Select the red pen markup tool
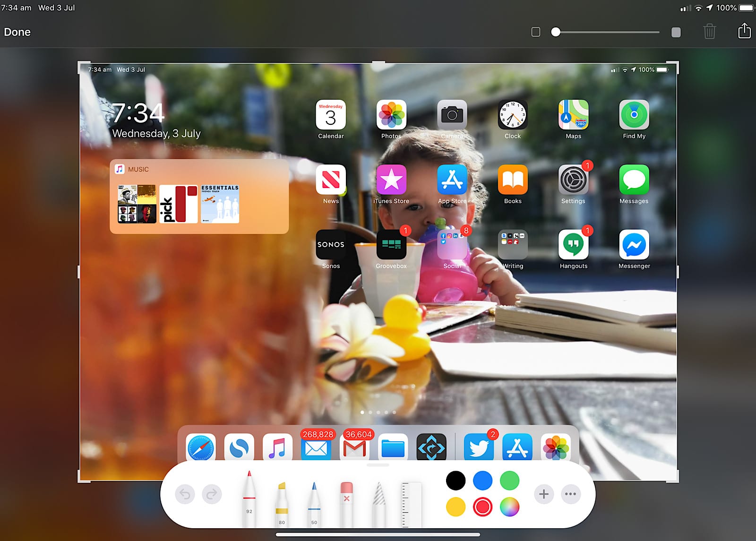Image resolution: width=756 pixels, height=541 pixels. 249,498
